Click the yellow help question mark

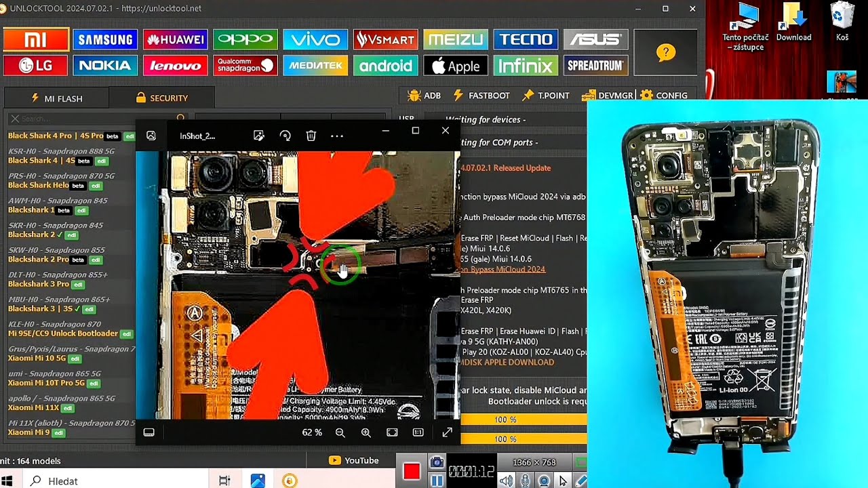coord(666,52)
